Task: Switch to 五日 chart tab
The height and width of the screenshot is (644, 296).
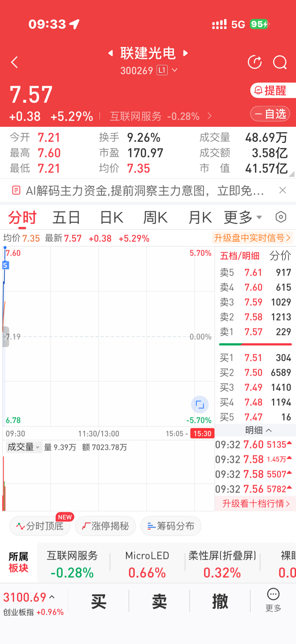Action: click(66, 218)
